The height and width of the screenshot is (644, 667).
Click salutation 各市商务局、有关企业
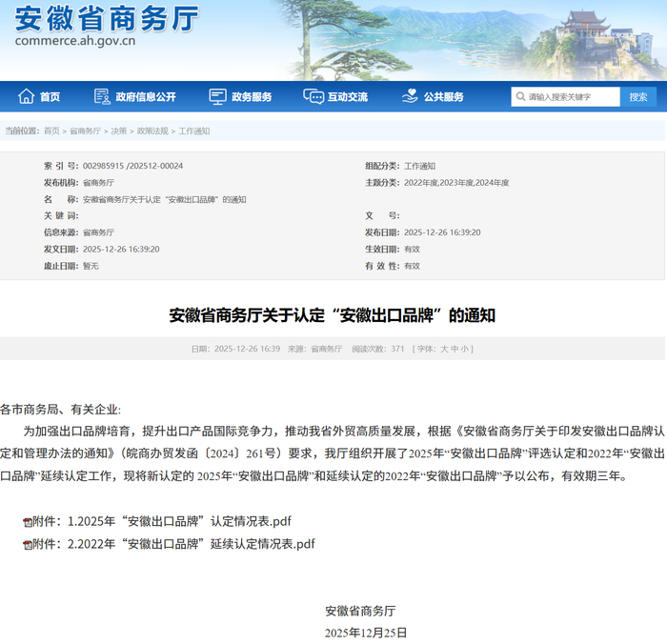(x=60, y=410)
